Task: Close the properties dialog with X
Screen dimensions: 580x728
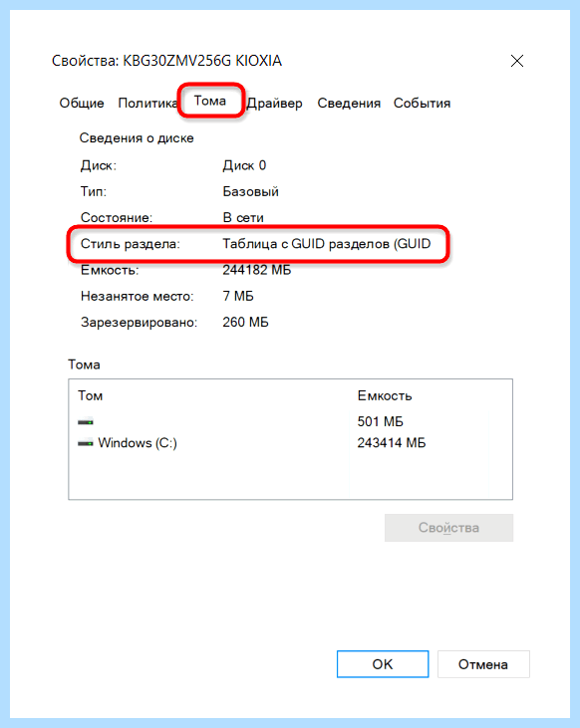Action: (517, 61)
